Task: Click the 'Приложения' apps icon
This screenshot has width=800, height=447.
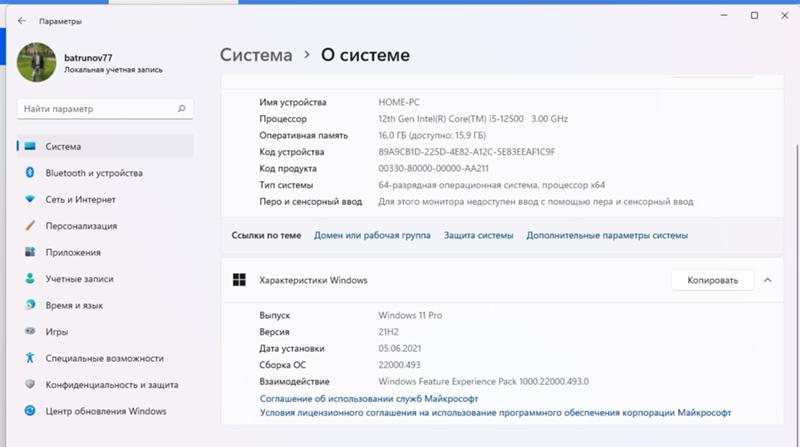Action: (x=30, y=252)
